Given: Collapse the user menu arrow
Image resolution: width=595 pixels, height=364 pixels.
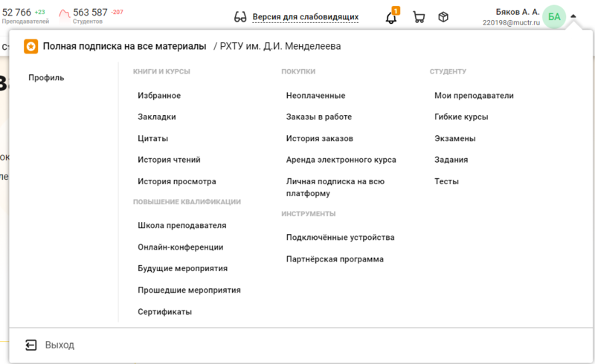Looking at the screenshot, I should (573, 16).
